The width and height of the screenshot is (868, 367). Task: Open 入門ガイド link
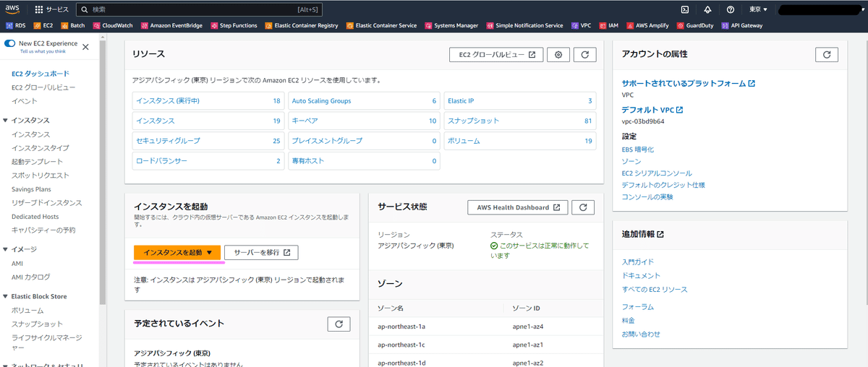(638, 262)
